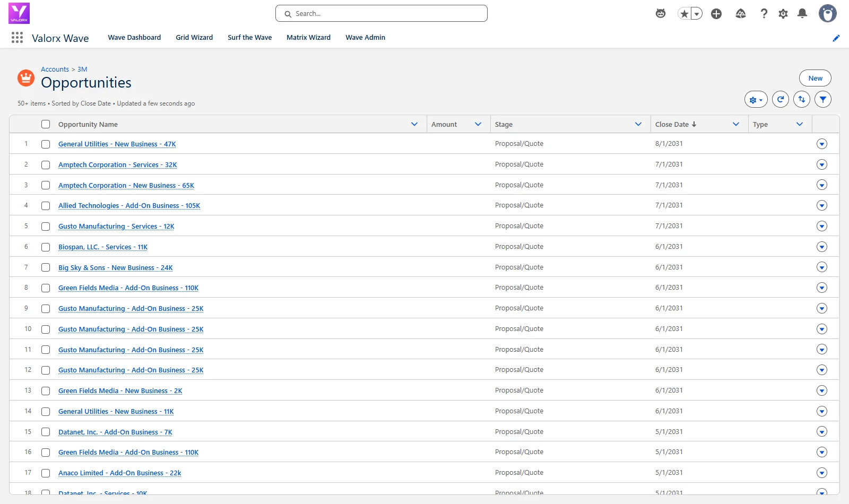
Task: Click the New opportunity button
Action: coord(815,78)
